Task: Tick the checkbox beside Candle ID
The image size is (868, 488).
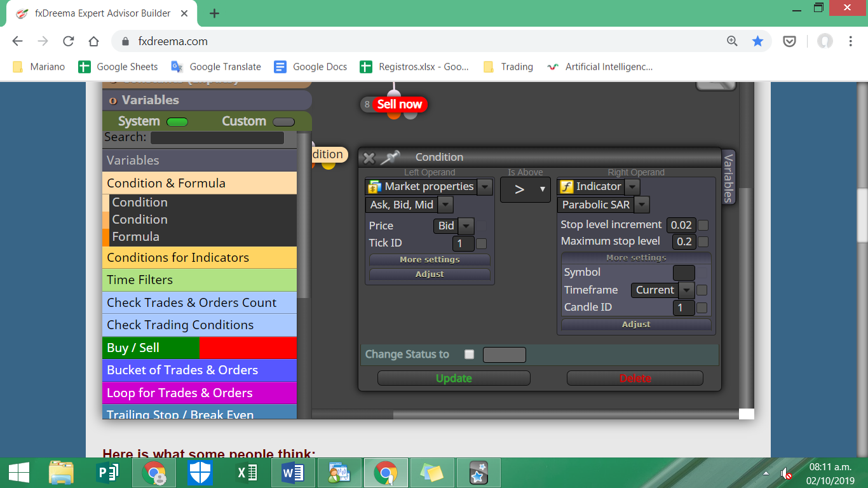Action: 702,308
